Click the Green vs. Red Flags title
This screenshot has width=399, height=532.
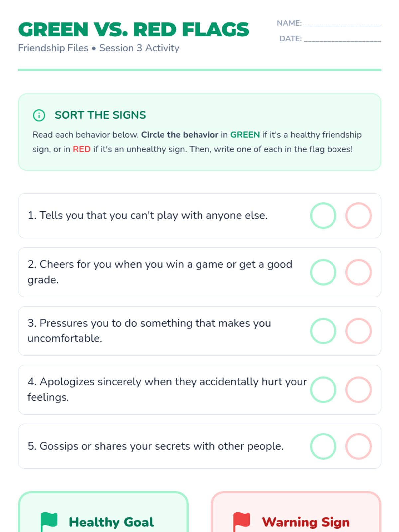tap(134, 30)
